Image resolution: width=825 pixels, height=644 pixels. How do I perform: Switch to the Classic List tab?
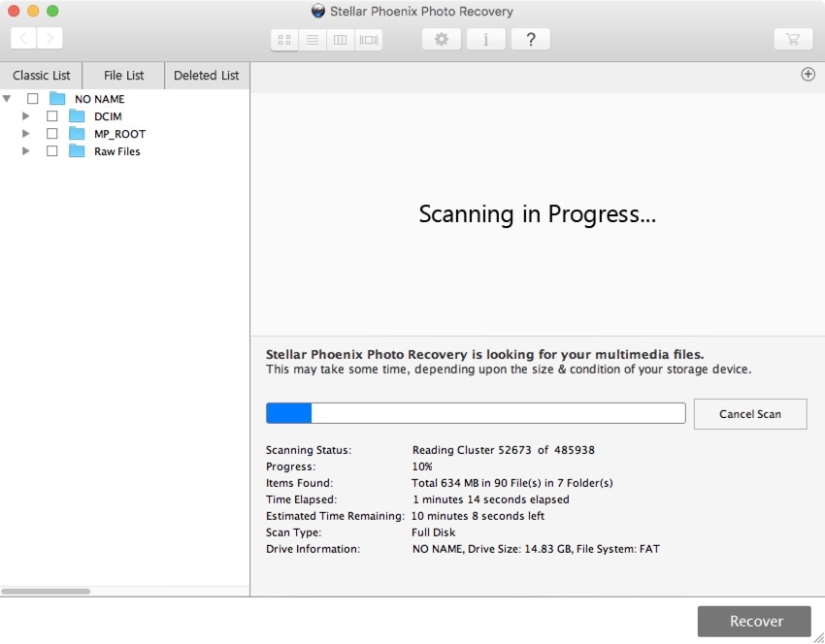(41, 76)
